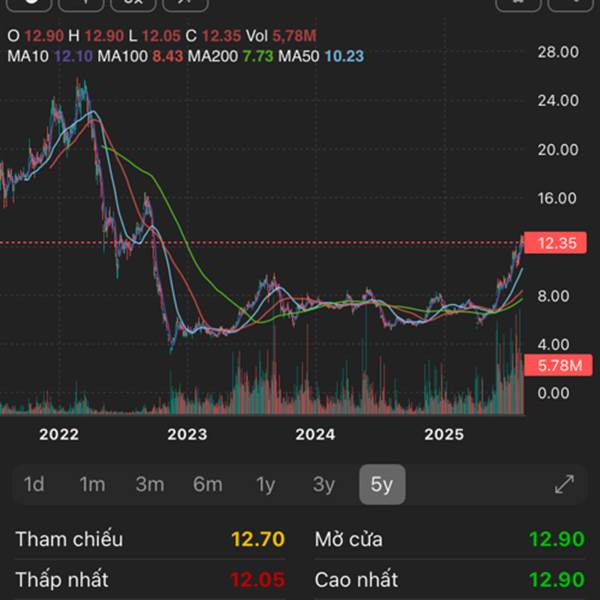Viewport: 600px width, 600px height.
Task: Tap the 2022 year label
Action: 59,434
